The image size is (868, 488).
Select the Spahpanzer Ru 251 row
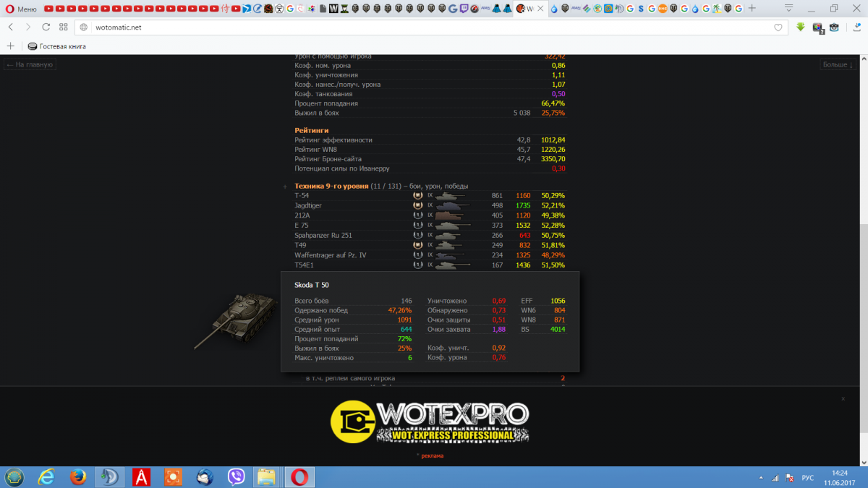point(430,235)
